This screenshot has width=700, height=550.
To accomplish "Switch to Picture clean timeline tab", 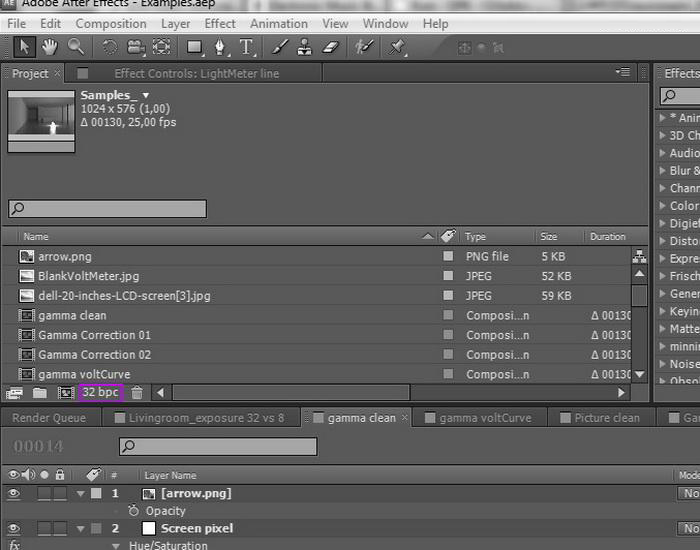I will [x=601, y=418].
